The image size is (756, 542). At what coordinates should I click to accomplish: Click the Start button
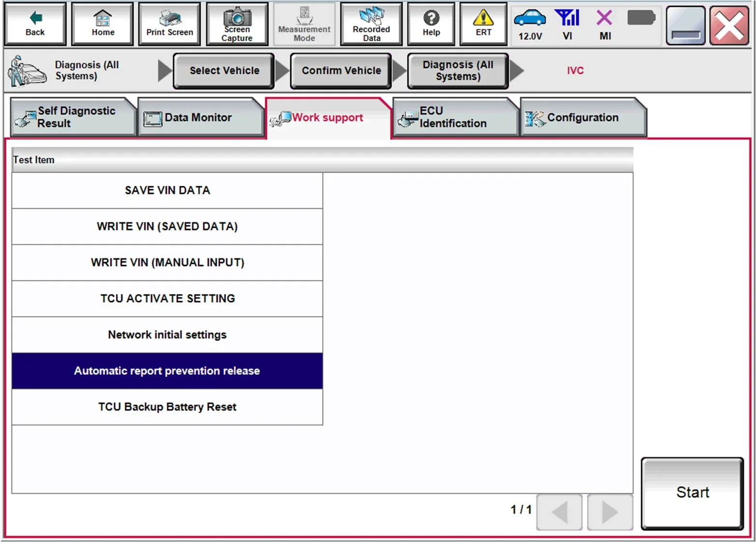coord(692,493)
